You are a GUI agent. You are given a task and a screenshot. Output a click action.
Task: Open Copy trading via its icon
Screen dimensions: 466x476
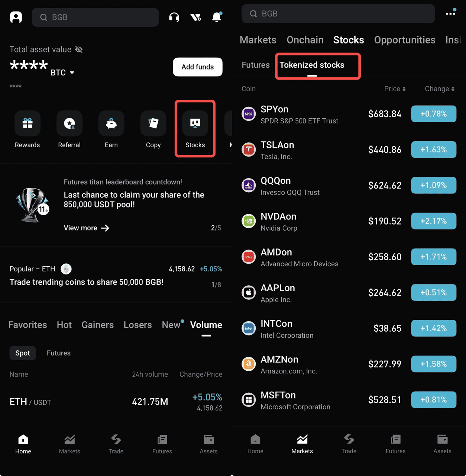[153, 123]
